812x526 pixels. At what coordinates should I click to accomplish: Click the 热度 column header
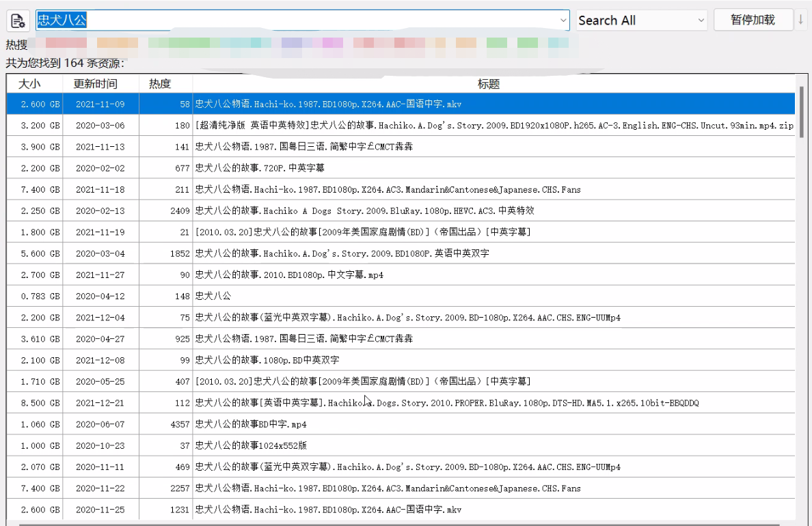tap(160, 84)
